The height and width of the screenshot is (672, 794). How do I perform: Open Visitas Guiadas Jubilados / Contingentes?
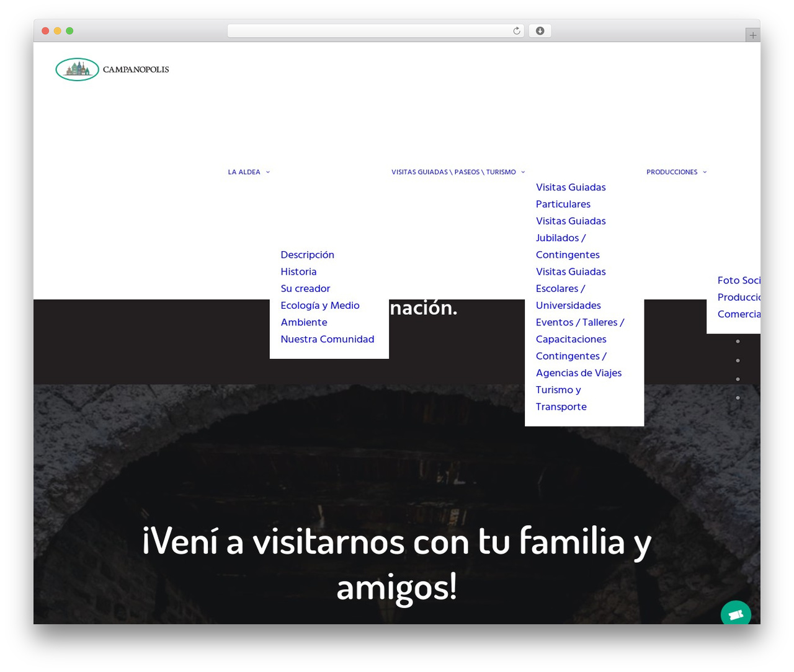click(x=571, y=237)
